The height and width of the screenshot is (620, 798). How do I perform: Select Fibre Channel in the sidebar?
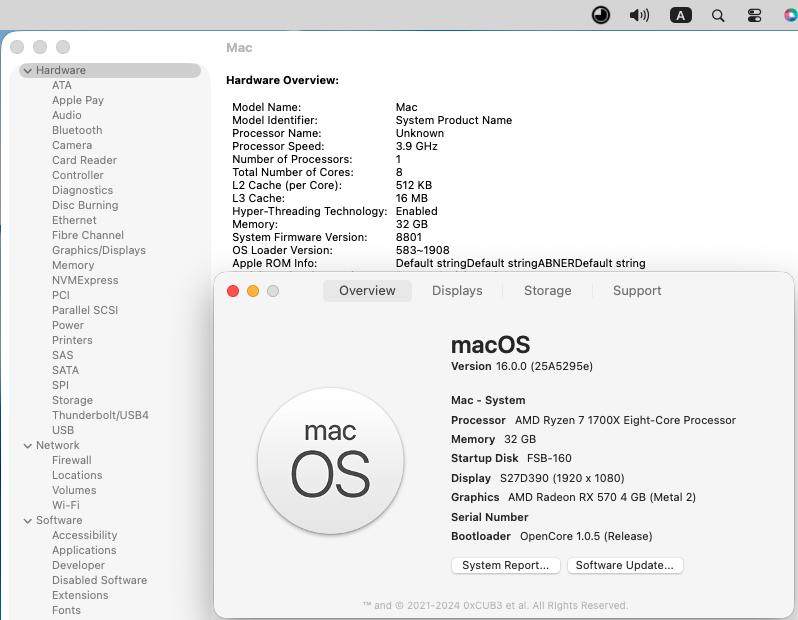88,235
